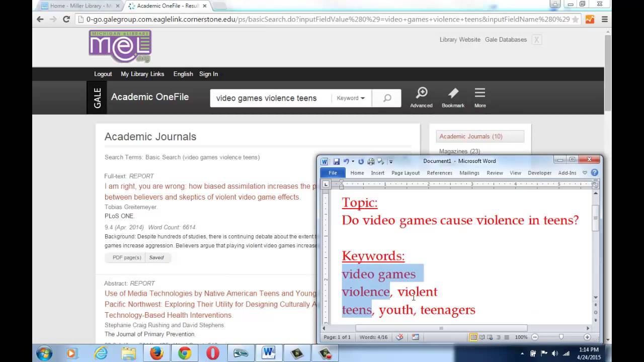Open Word Help question mark icon
Screen dimensions: 644x362
click(594, 172)
